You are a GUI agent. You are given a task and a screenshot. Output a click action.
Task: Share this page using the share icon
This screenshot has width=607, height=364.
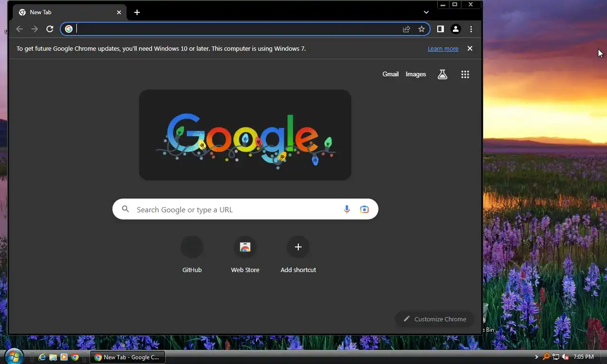[x=406, y=29]
